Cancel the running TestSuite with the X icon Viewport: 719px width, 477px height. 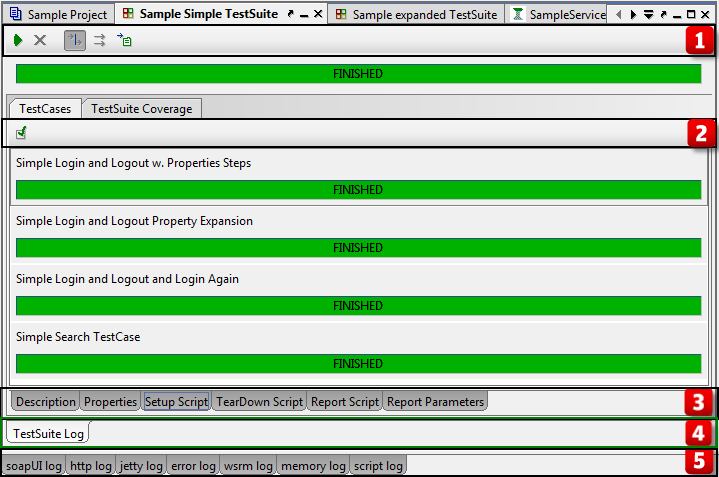click(40, 40)
